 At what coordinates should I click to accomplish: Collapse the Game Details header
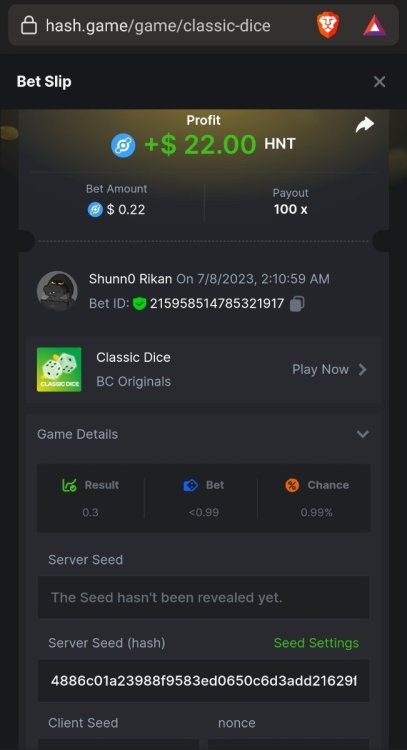203,434
